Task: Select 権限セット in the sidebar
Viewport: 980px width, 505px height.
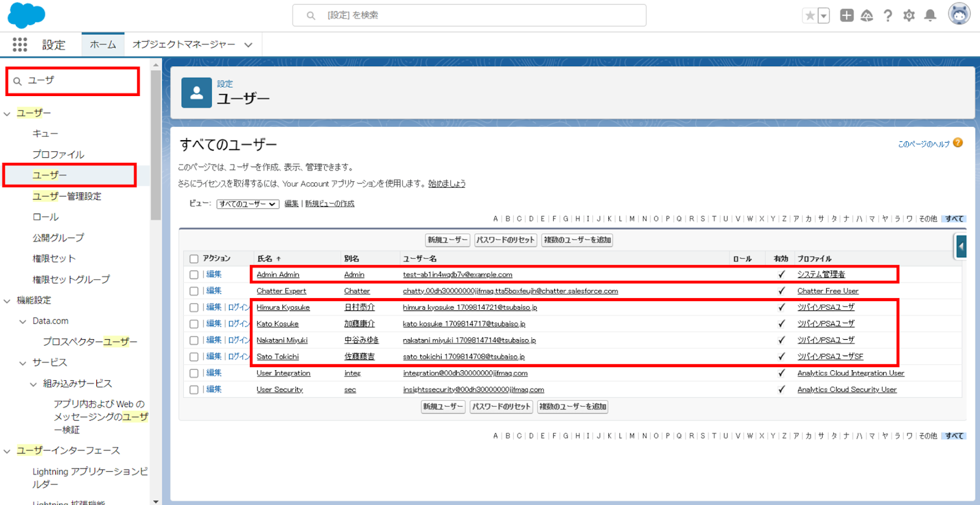Action: point(54,258)
